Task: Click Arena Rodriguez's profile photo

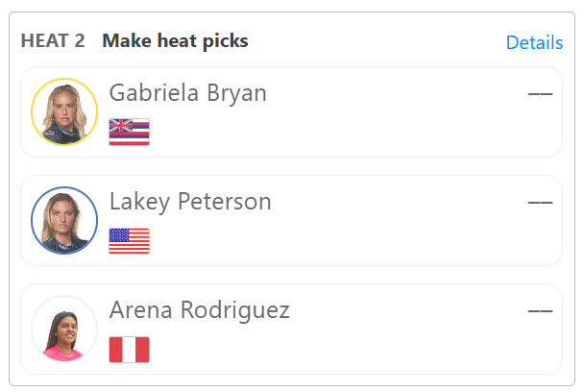Action: (x=64, y=329)
